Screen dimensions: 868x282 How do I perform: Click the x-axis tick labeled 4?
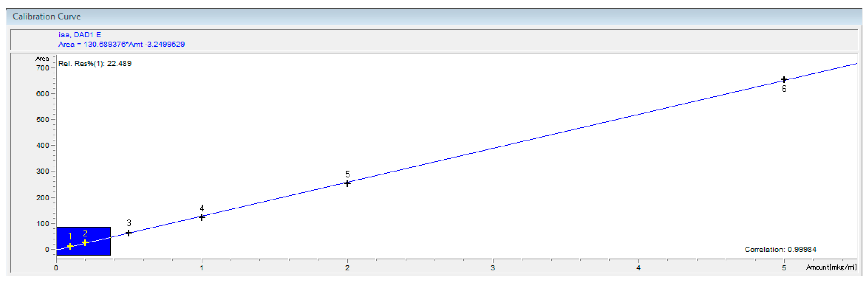pos(638,268)
